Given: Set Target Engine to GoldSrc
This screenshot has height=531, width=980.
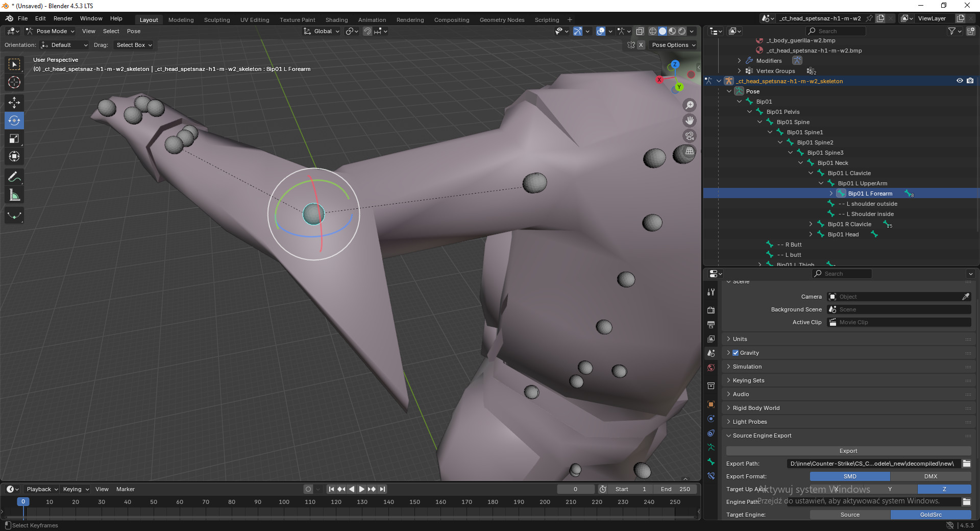Looking at the screenshot, I should point(930,515).
